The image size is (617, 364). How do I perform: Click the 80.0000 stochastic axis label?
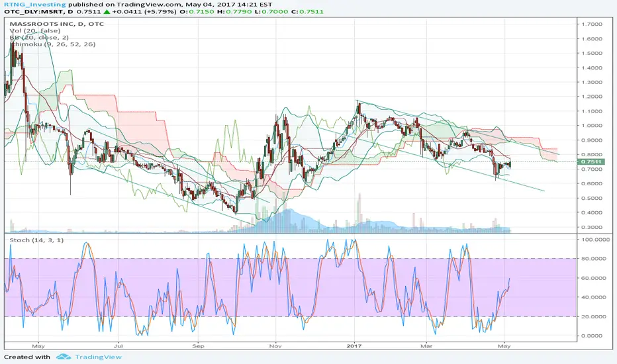pos(593,259)
